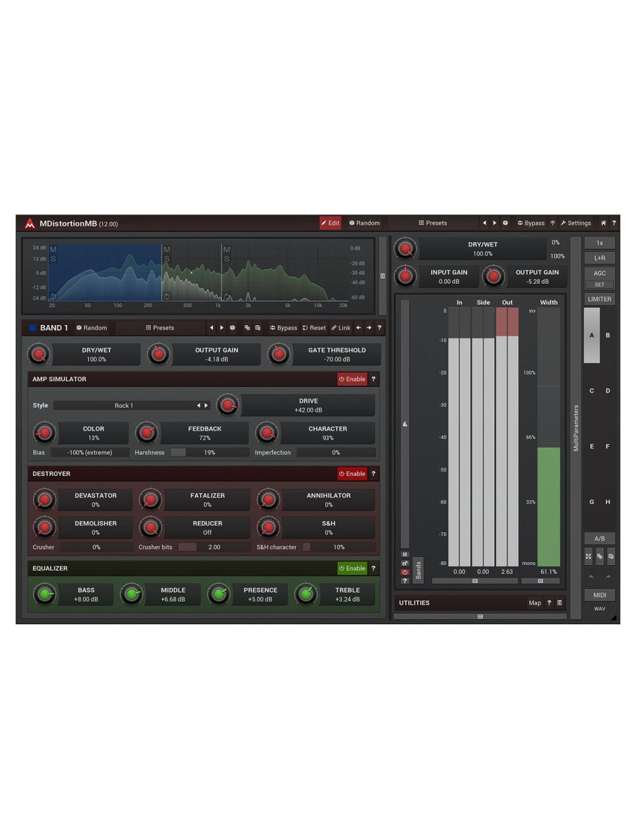The height and width of the screenshot is (840, 636).
Task: Switch to the Bands meter tab
Action: click(418, 570)
